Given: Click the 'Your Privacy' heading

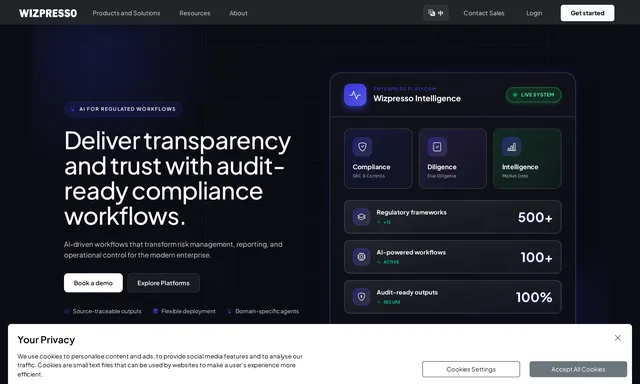Looking at the screenshot, I should click(46, 340).
